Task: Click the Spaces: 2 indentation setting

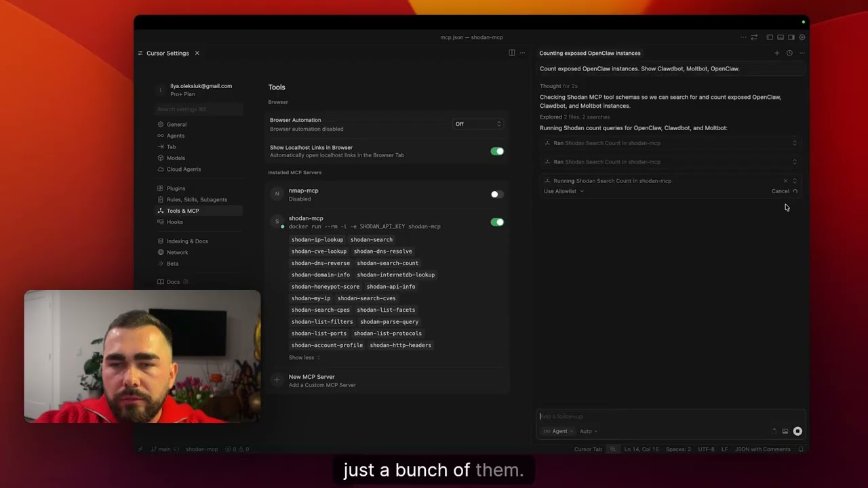Action: click(x=678, y=449)
